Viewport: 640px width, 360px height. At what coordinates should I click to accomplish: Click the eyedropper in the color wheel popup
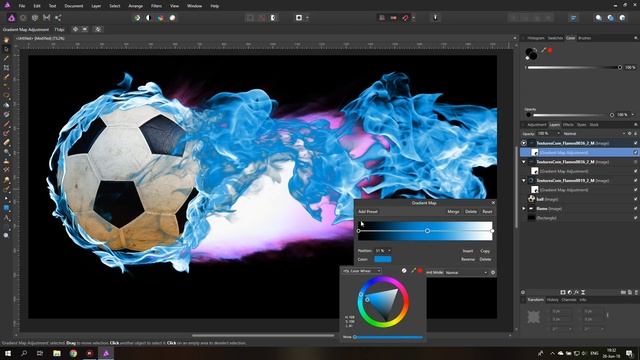click(413, 270)
